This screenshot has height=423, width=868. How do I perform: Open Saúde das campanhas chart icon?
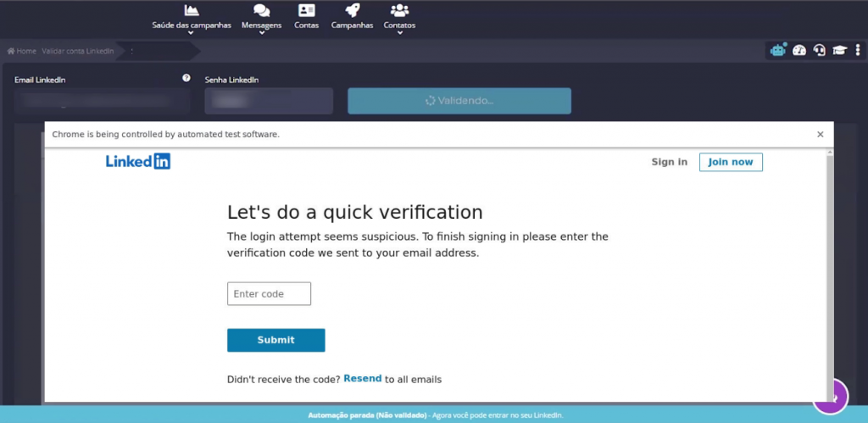click(192, 10)
